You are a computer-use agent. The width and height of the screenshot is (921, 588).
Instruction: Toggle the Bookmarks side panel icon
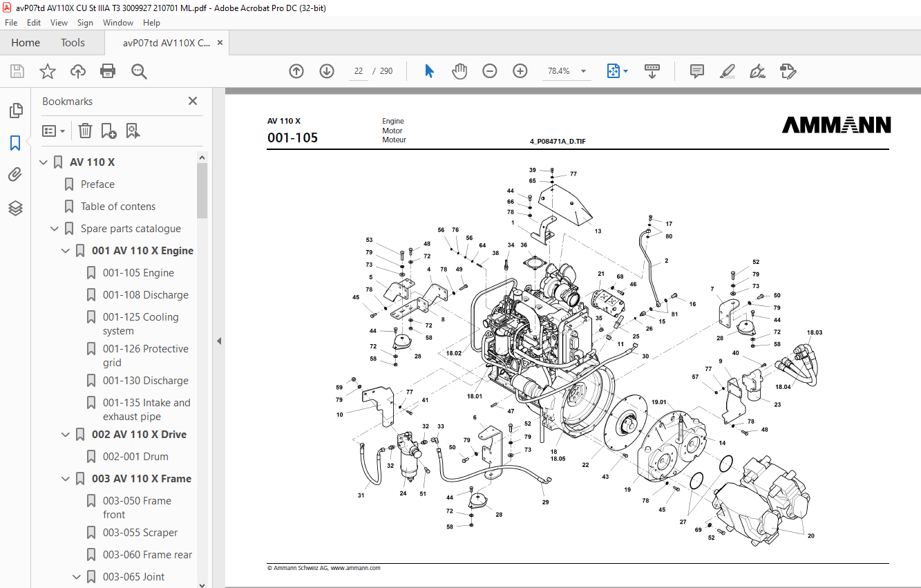(x=15, y=143)
